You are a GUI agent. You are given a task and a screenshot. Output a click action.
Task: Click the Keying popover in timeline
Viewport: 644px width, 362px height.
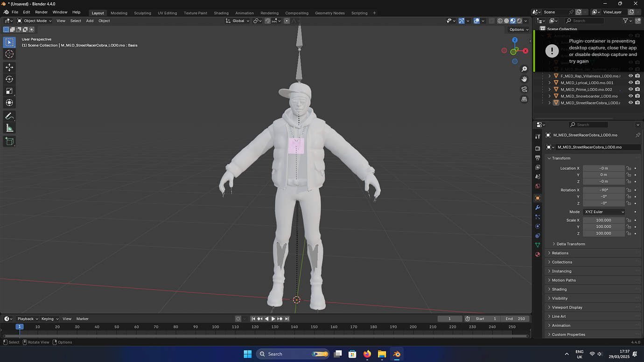pos(49,319)
